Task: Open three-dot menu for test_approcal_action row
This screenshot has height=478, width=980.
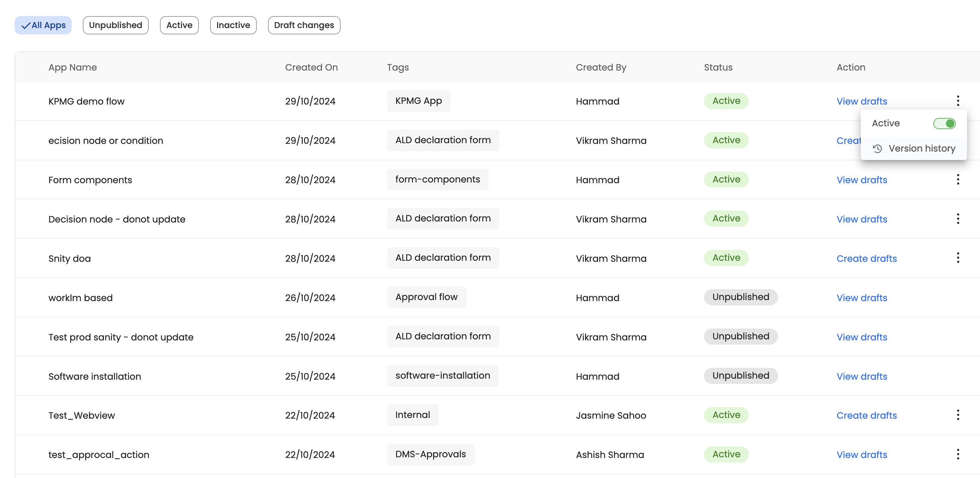Action: click(958, 454)
